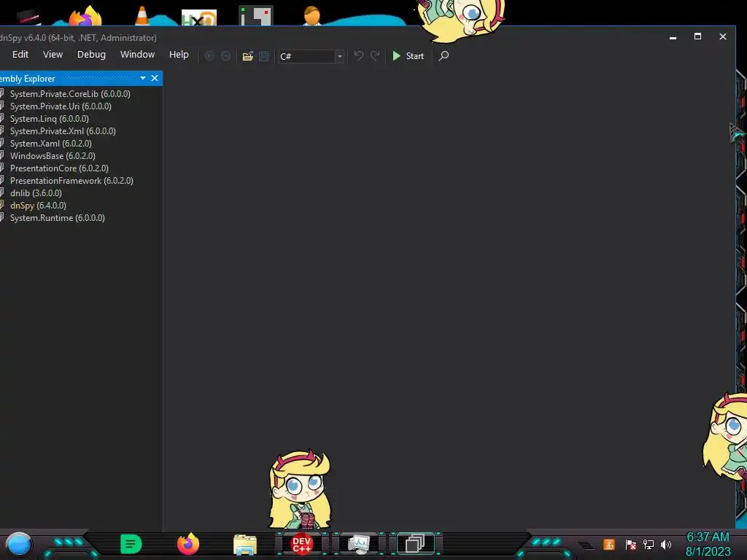Screen dimensions: 747x560
Task: Select System.Linq (6.0.0.0) assembly
Action: tap(49, 119)
